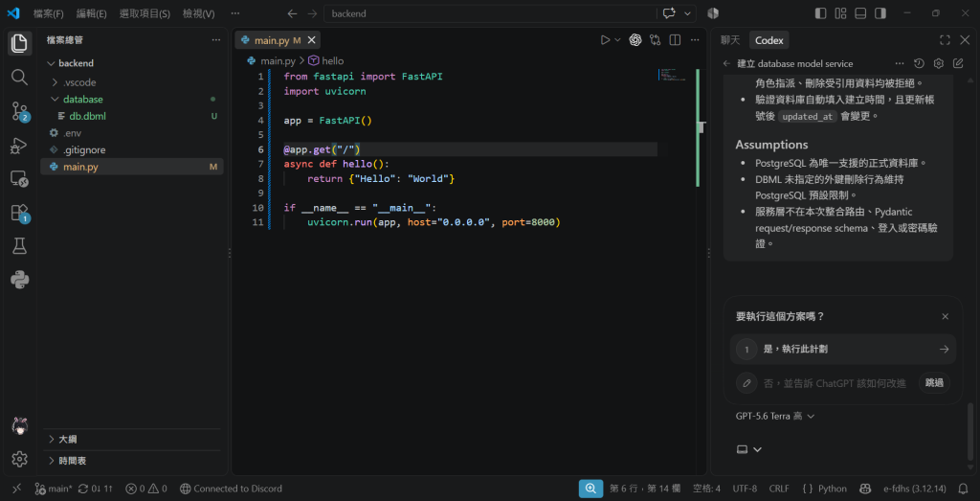Toggle the secondary side bar layout button

click(x=880, y=13)
